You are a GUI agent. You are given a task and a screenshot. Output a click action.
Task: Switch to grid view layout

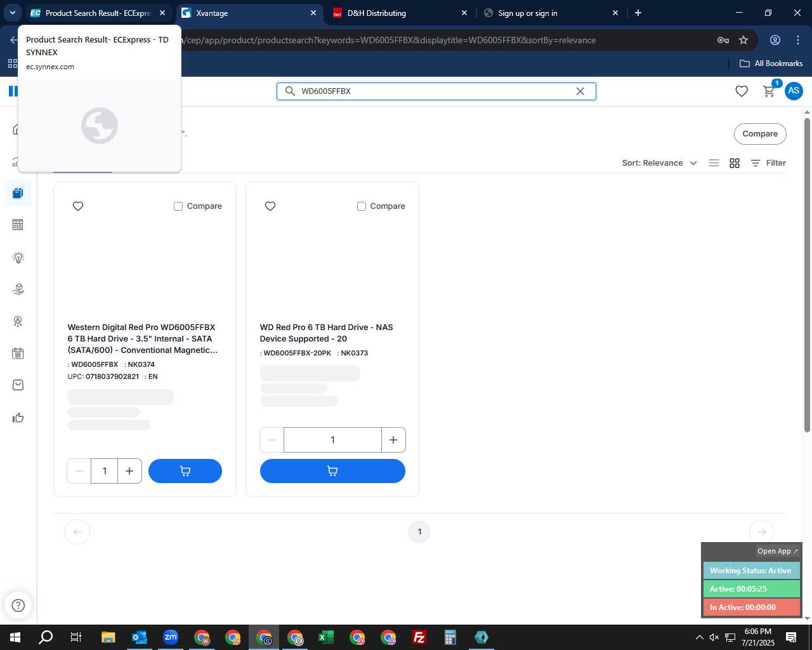click(735, 163)
